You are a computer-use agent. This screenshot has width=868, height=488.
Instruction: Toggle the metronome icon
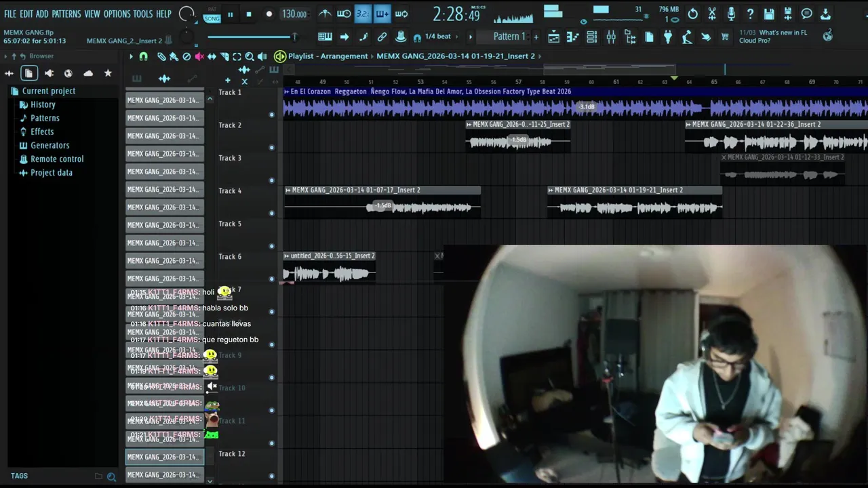point(326,14)
